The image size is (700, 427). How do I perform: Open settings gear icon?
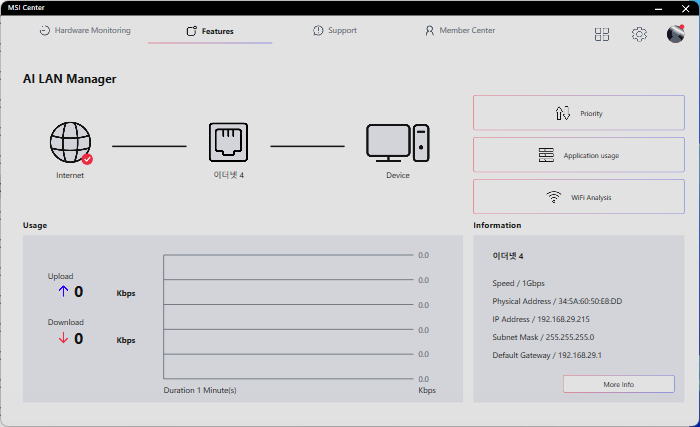639,34
